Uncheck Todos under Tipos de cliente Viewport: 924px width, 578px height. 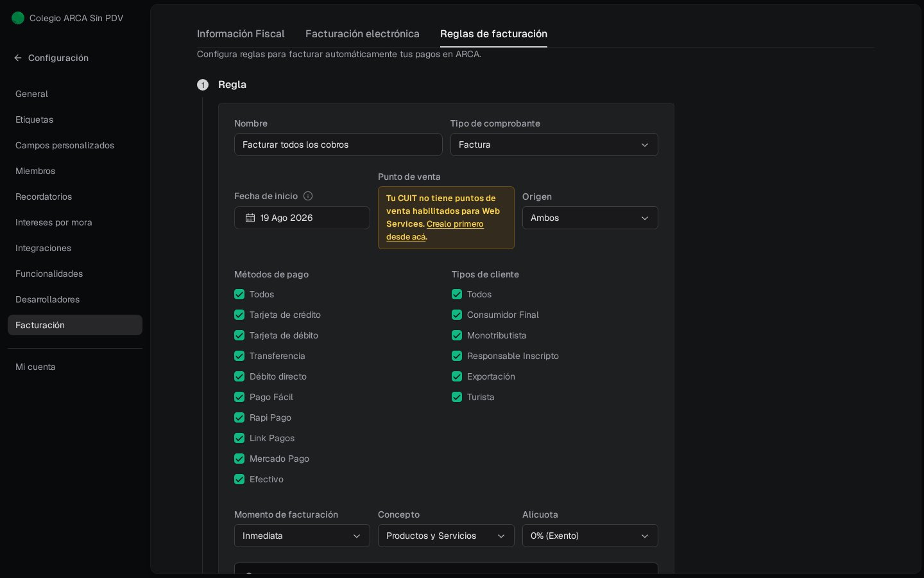(x=457, y=294)
